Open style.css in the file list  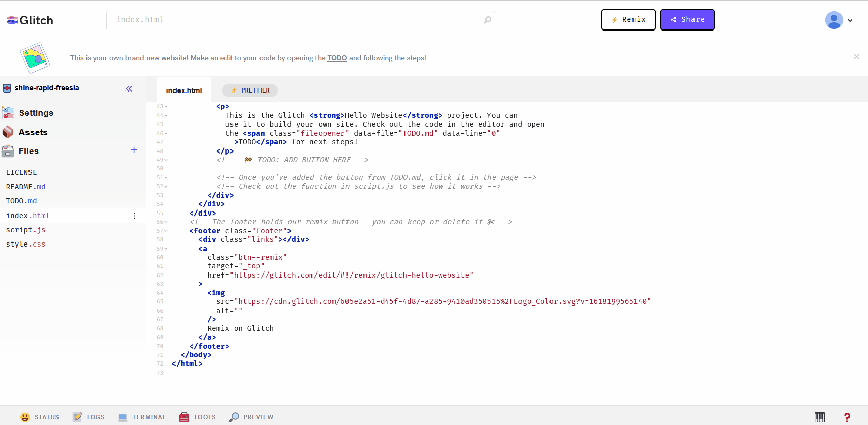[x=25, y=244]
